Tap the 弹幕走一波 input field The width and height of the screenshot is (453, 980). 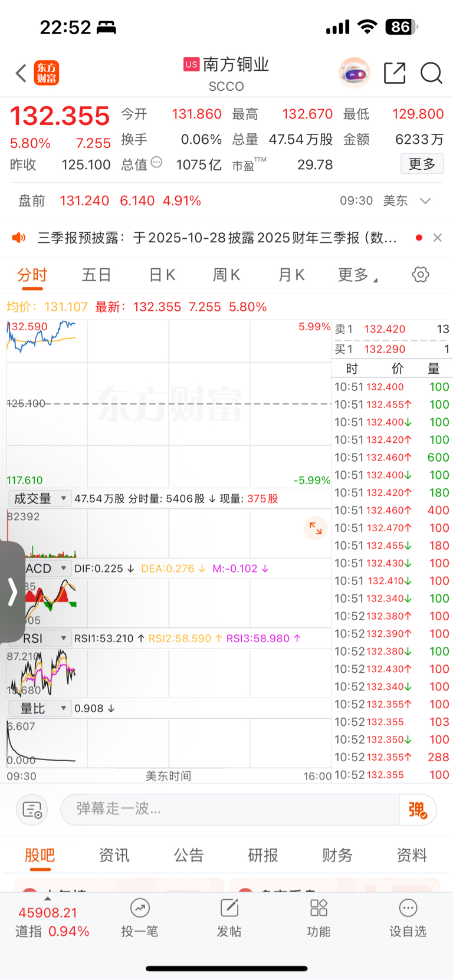(230, 810)
